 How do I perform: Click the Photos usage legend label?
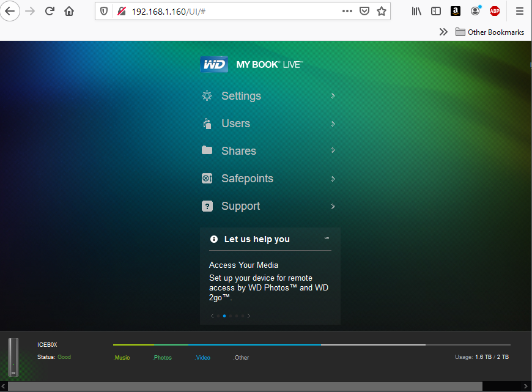(x=162, y=357)
